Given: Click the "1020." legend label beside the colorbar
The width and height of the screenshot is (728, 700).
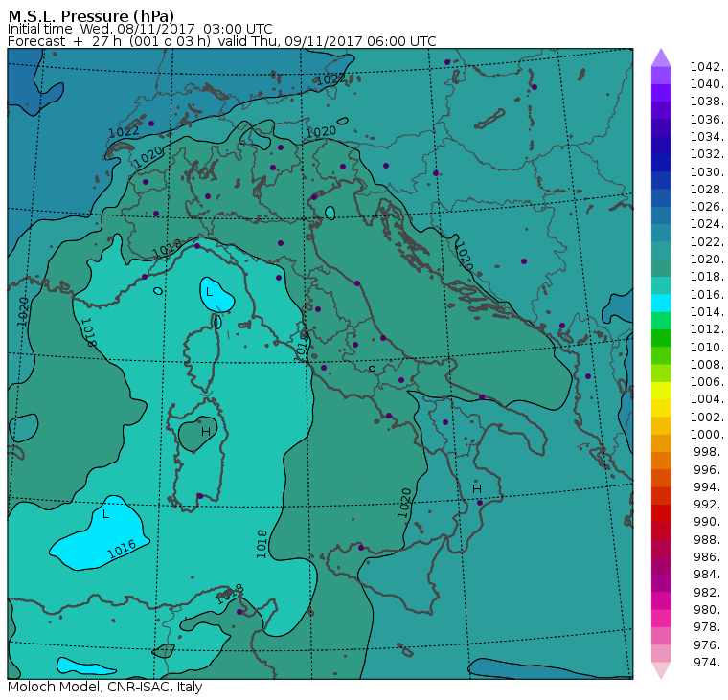Looking at the screenshot, I should [707, 259].
